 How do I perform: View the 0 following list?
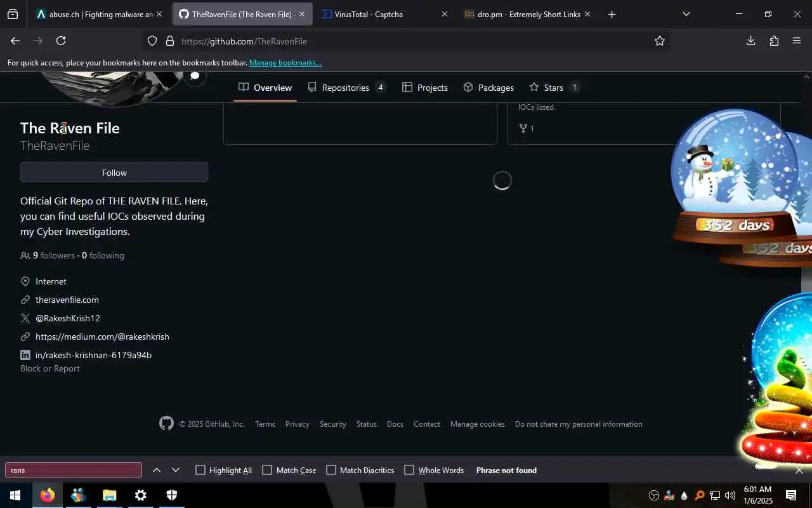coord(103,255)
